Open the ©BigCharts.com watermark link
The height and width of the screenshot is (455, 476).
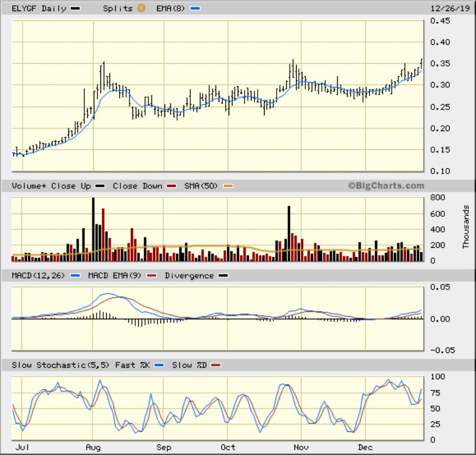(x=385, y=186)
